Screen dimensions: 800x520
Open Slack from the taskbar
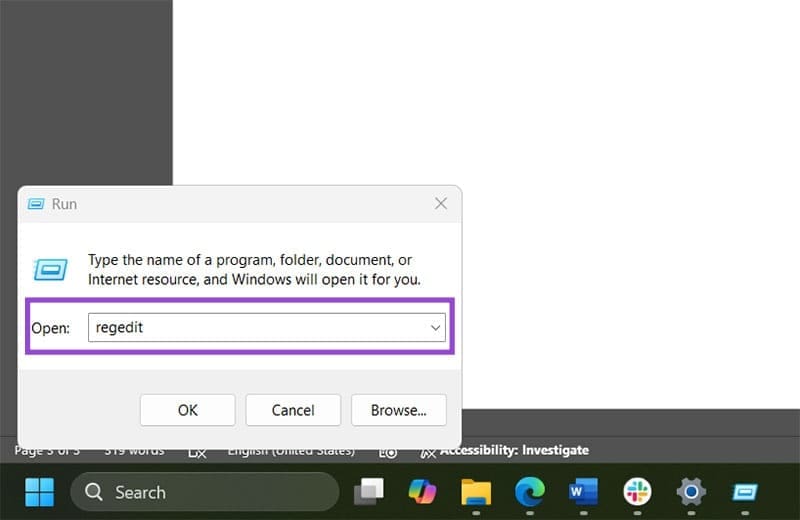click(x=637, y=492)
